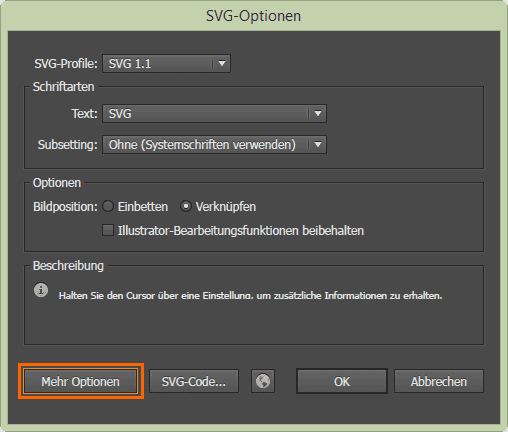Click the Halten Sie den Cursor description text
The image size is (508, 432).
point(250,296)
